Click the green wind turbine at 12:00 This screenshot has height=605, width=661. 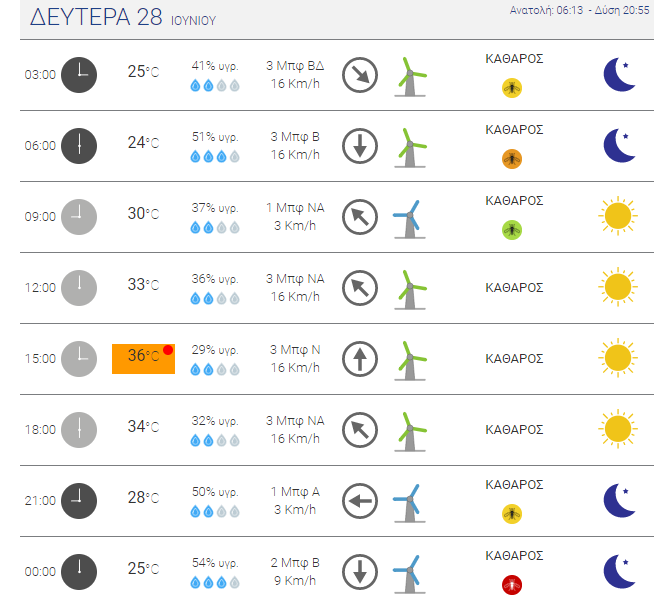(x=410, y=290)
